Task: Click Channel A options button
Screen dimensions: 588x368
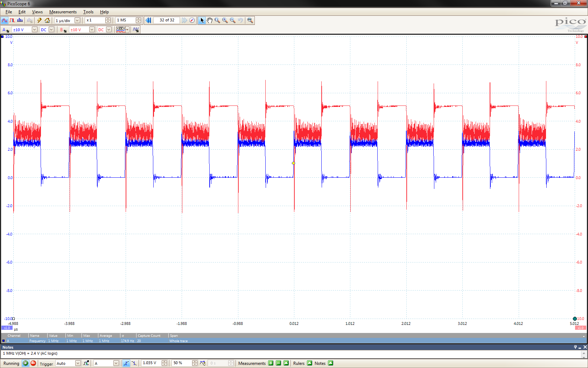Action: (x=6, y=30)
